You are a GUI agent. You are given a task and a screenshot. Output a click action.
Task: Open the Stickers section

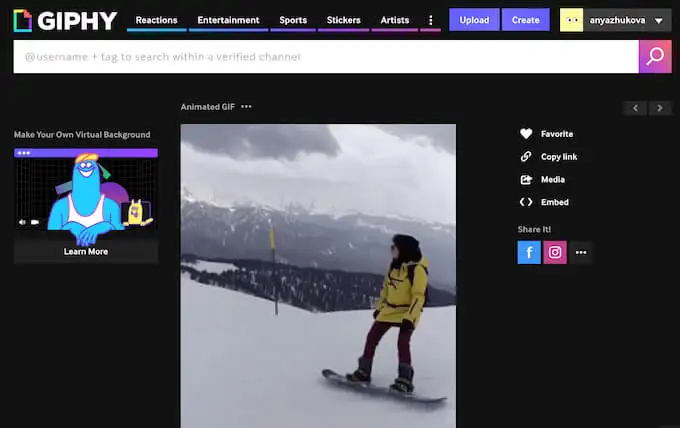tap(343, 20)
